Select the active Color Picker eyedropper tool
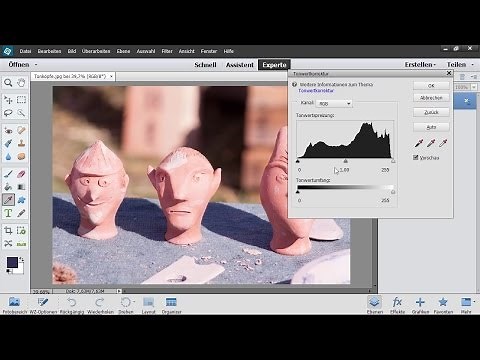Screen dimensions: 480x360 pos(8,200)
